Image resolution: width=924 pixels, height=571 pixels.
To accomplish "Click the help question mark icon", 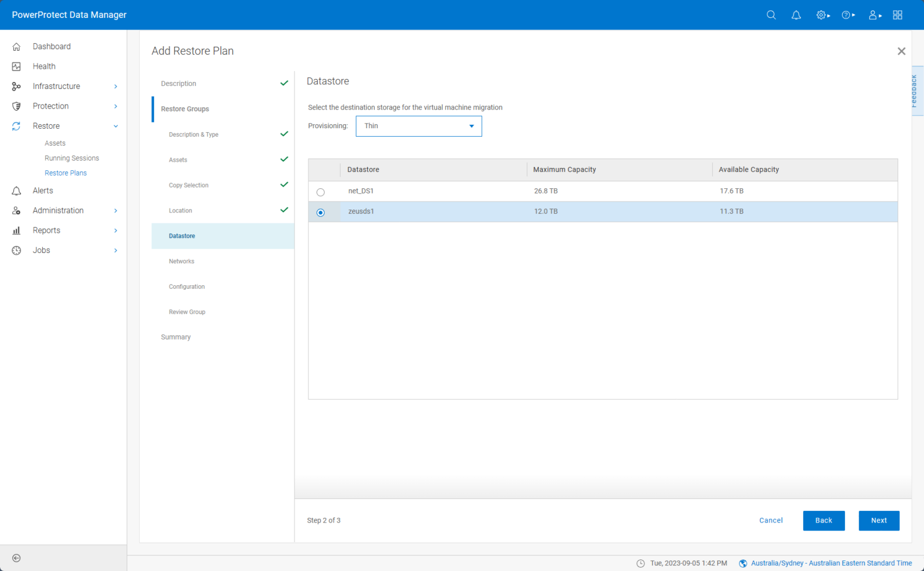I will [x=847, y=15].
